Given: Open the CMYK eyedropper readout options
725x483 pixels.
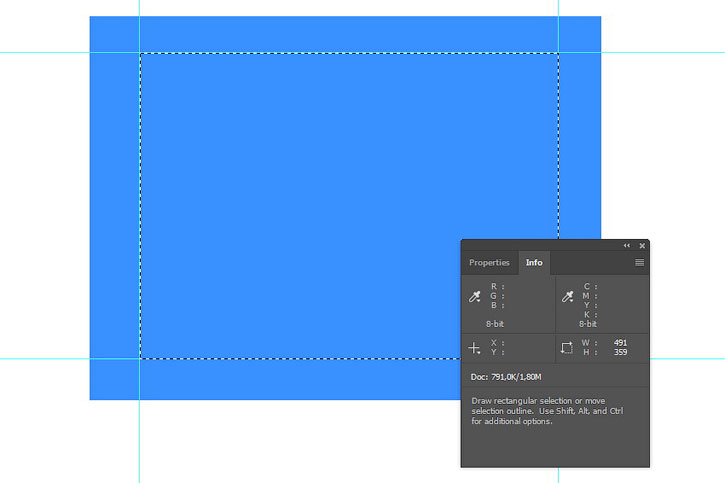Looking at the screenshot, I should coord(568,297).
